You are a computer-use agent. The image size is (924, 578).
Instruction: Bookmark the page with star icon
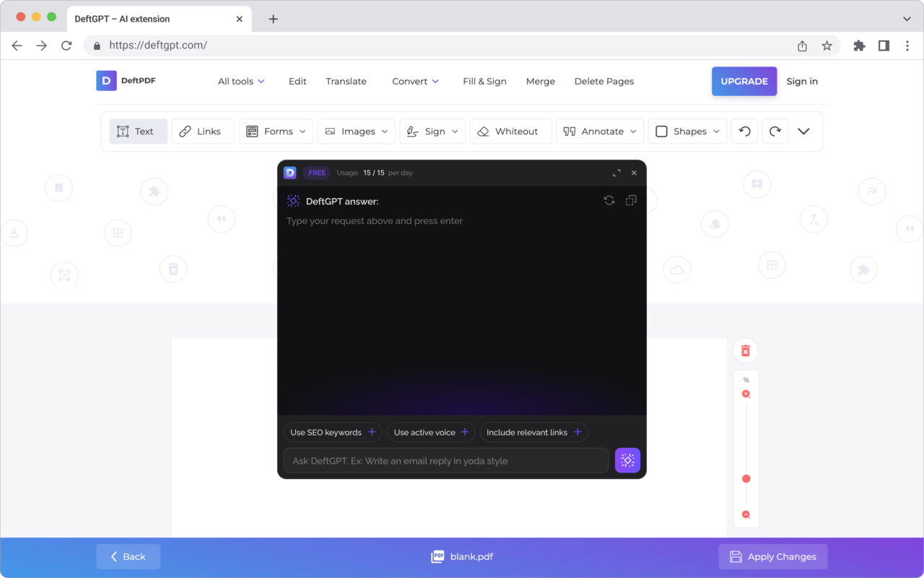coord(827,46)
